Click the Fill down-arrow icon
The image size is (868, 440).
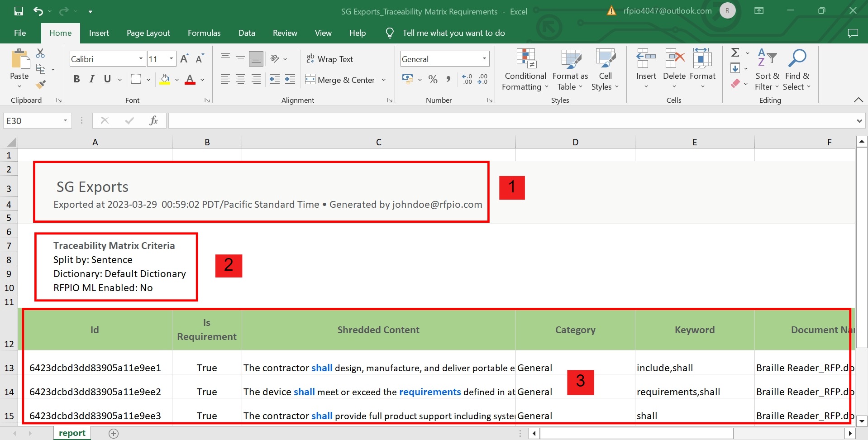(x=735, y=68)
